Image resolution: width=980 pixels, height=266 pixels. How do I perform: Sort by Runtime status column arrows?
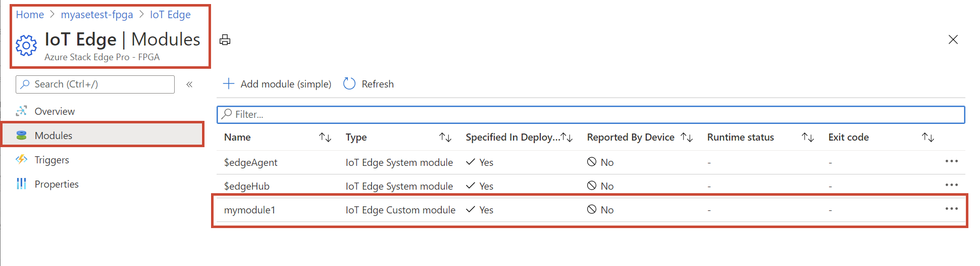pos(808,138)
